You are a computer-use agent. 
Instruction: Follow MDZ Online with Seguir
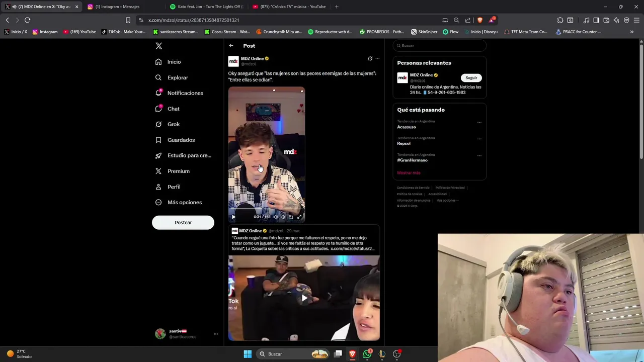tap(471, 78)
